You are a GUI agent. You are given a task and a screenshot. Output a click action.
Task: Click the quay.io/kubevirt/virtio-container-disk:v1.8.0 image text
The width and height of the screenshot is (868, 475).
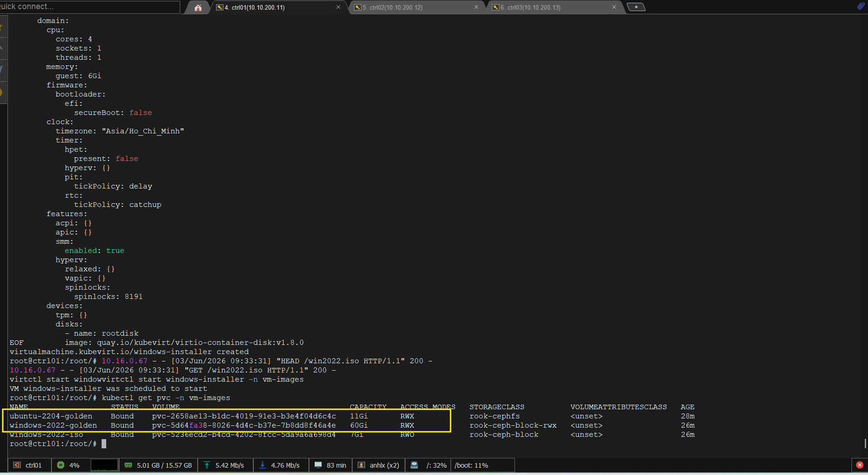(x=200, y=343)
